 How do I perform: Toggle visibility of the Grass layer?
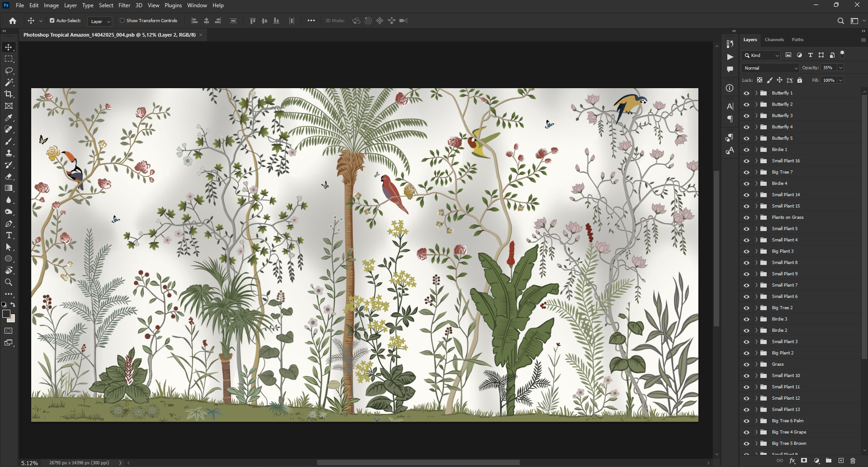tap(746, 364)
